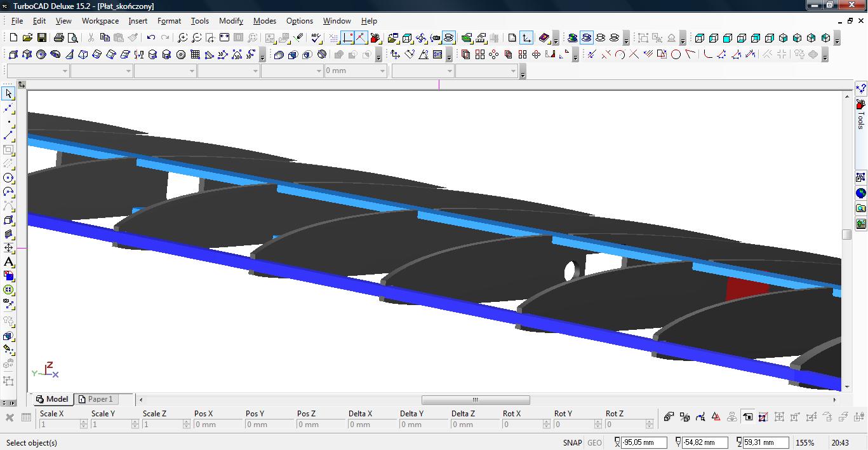
Task: Select the Circle tool in left toolbar
Action: point(8,178)
